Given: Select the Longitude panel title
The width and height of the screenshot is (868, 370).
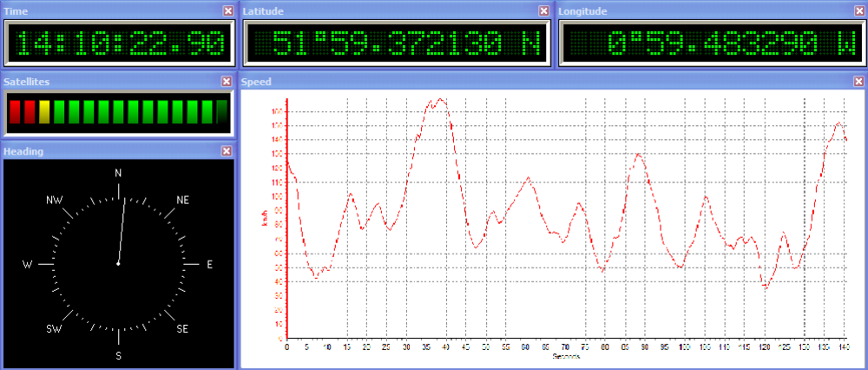Looking at the screenshot, I should pyautogui.click(x=582, y=11).
